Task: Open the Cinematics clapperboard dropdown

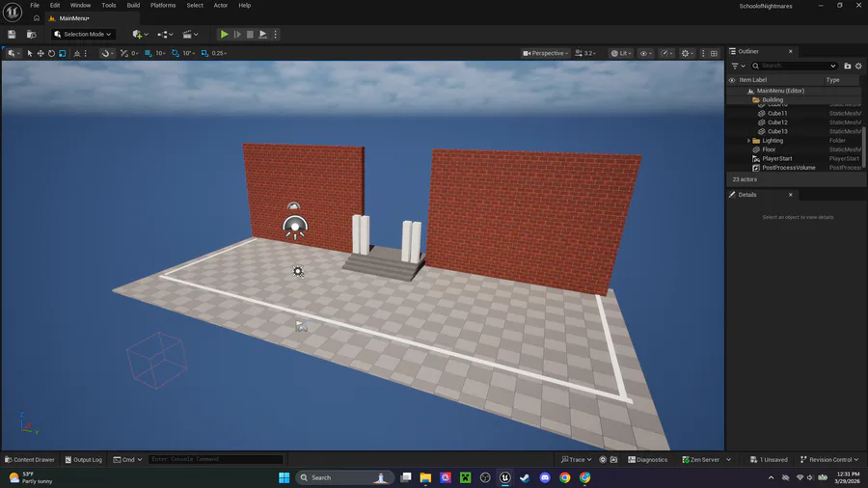Action: click(x=190, y=35)
